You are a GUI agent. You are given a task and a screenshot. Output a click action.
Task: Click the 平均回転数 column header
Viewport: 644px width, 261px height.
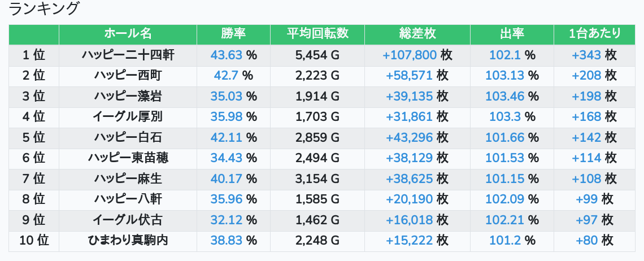pyautogui.click(x=317, y=34)
